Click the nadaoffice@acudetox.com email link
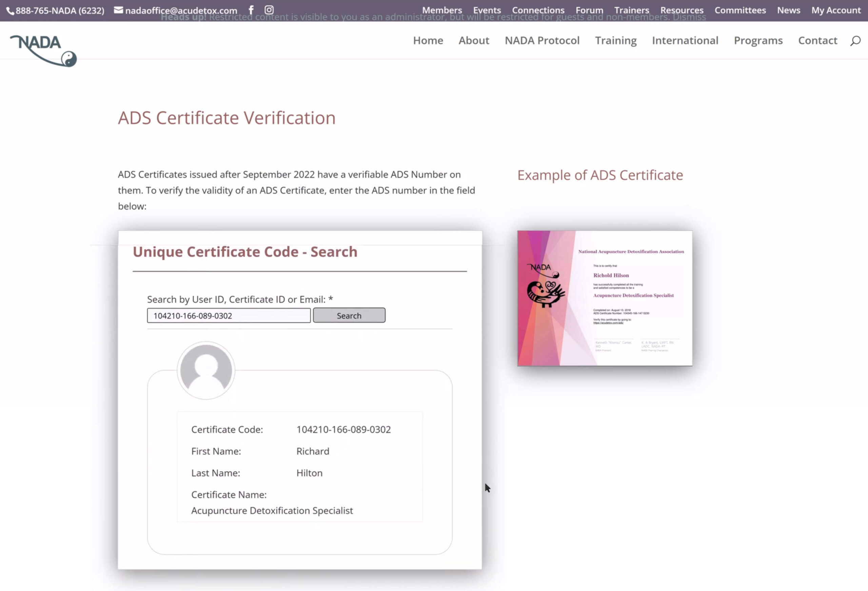The image size is (868, 591). [x=181, y=11]
